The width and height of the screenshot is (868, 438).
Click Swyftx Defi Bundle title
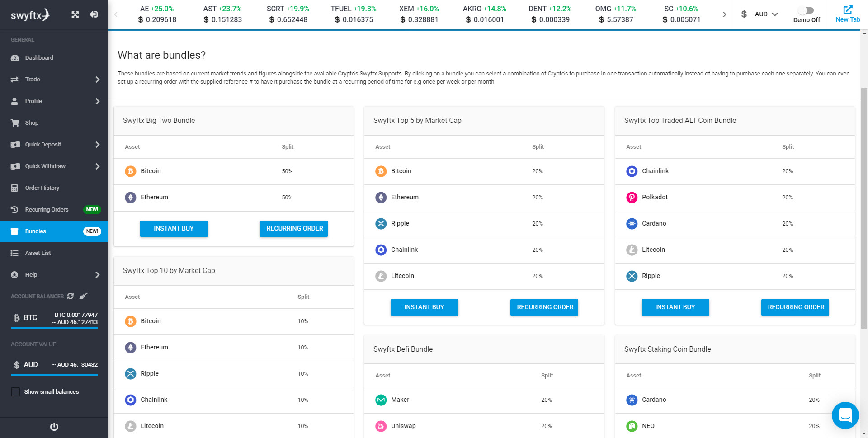click(403, 349)
